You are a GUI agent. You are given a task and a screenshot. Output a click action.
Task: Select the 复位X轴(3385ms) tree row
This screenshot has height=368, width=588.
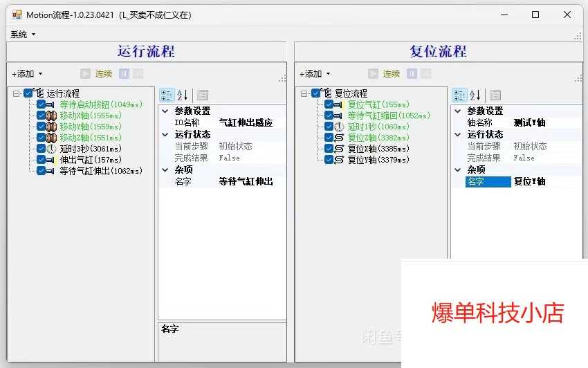(378, 149)
